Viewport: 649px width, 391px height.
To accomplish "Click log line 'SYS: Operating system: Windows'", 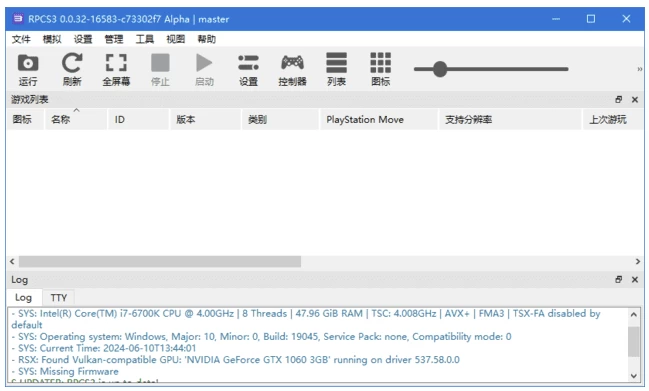I will [262, 337].
